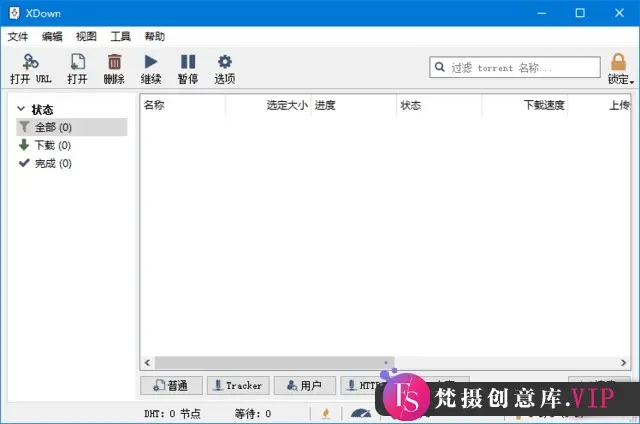
Task: Focus the 过滤 torrent 名称 search field
Action: click(x=515, y=67)
